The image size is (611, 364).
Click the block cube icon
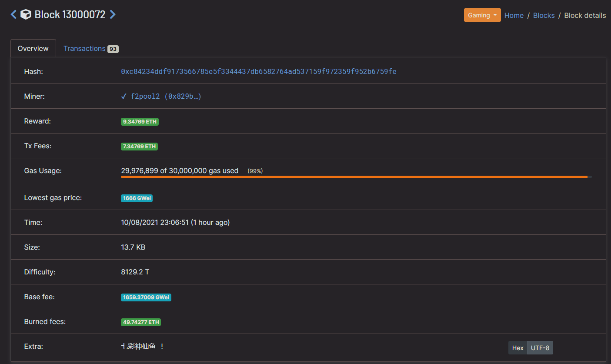[x=26, y=14]
